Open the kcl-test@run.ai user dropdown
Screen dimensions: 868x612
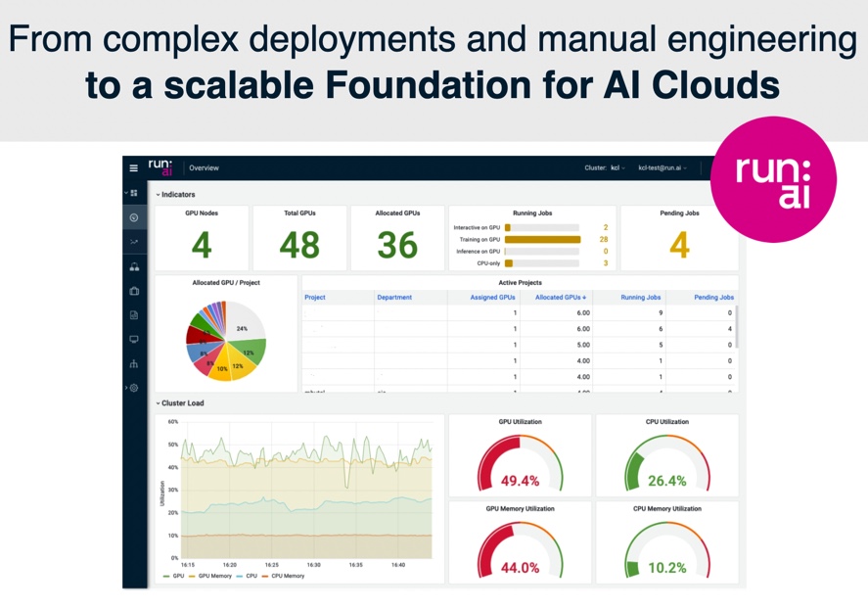pos(662,167)
